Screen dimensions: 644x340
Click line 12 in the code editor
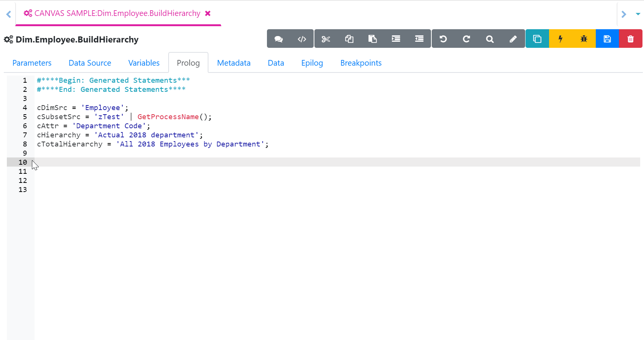point(152,181)
